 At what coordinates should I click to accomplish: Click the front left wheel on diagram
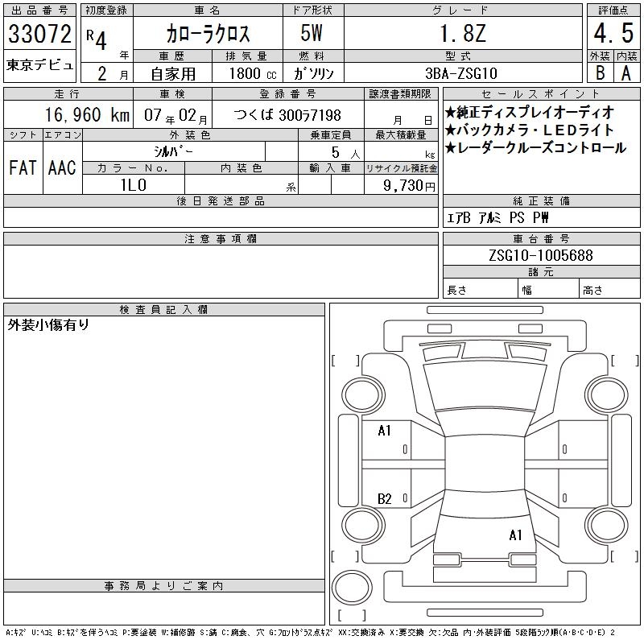363,395
